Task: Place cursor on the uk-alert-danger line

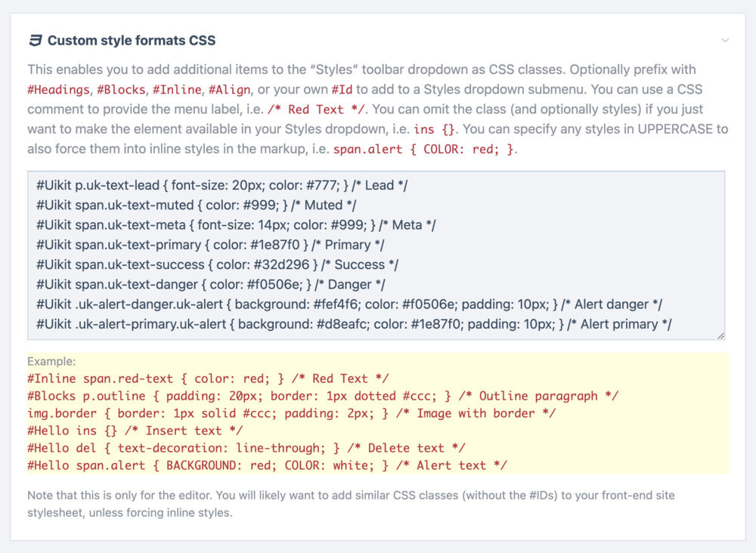Action: [x=349, y=304]
